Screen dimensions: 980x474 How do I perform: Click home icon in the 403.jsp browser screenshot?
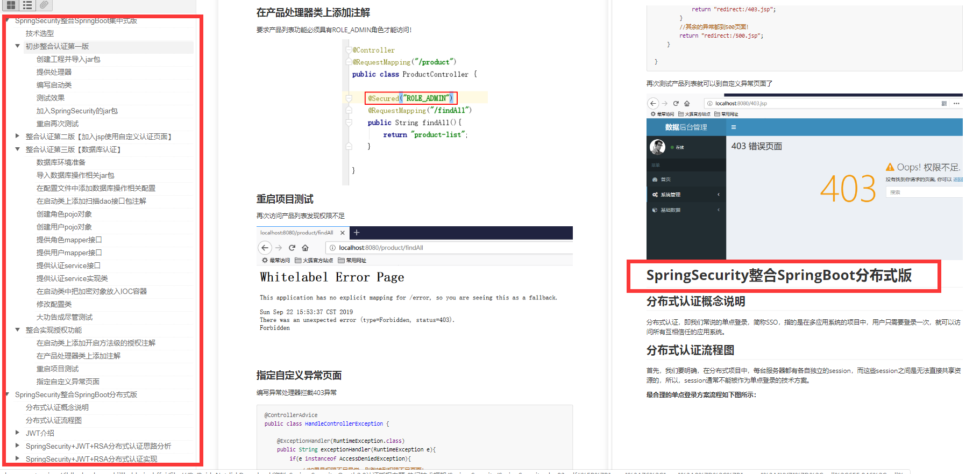[687, 103]
